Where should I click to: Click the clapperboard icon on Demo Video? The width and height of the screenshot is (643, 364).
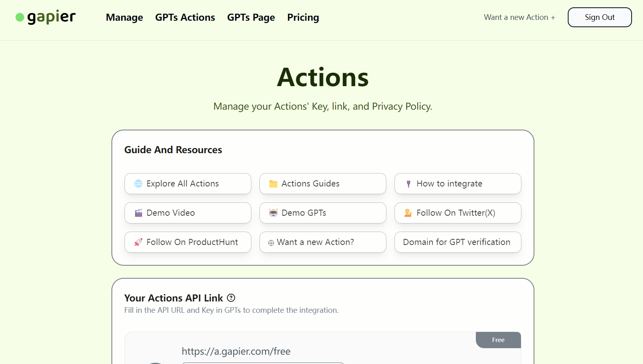[x=138, y=213]
